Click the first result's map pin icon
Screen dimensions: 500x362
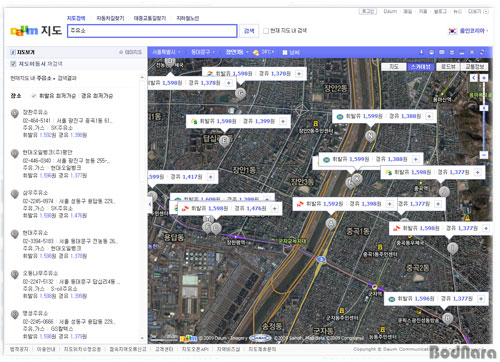pos(14,114)
